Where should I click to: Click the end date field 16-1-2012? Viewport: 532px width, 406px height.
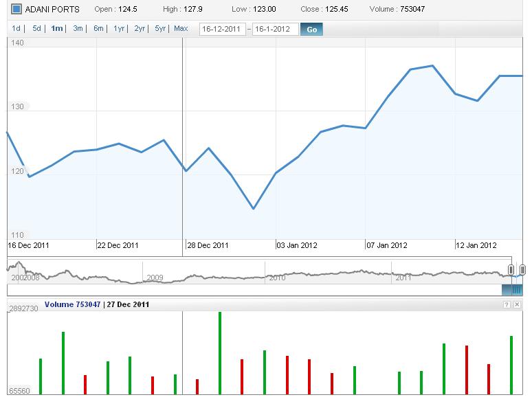point(275,30)
